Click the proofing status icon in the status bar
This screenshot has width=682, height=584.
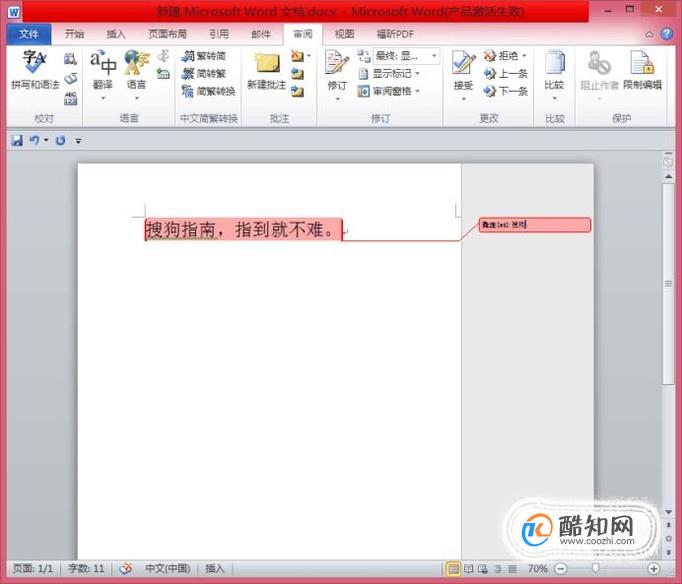tap(126, 568)
